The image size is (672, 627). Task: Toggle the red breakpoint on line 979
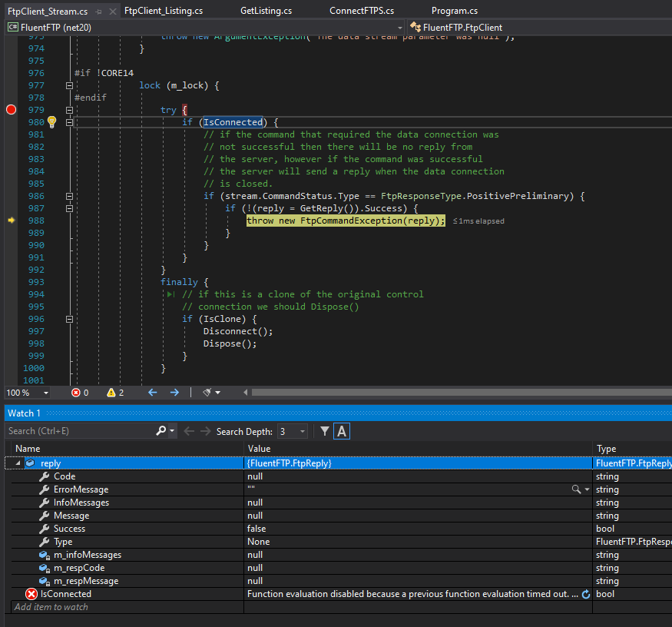point(11,110)
